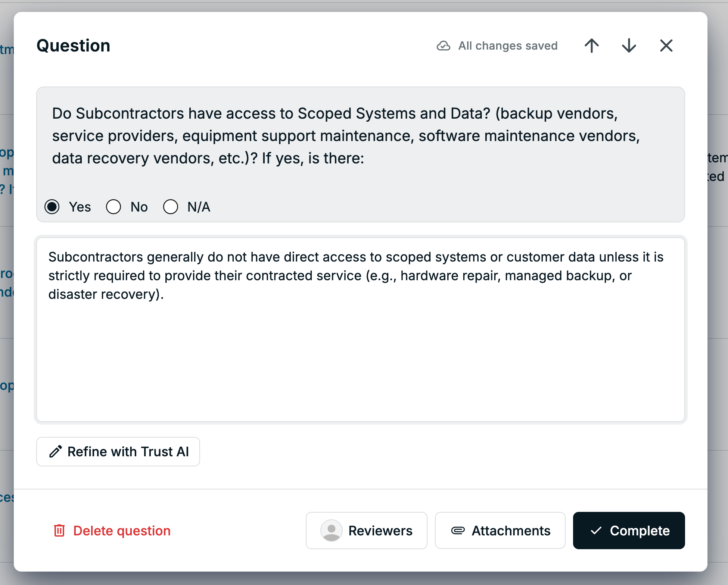Click the 'All changes saved' status text
The width and height of the screenshot is (728, 585).
click(x=508, y=46)
